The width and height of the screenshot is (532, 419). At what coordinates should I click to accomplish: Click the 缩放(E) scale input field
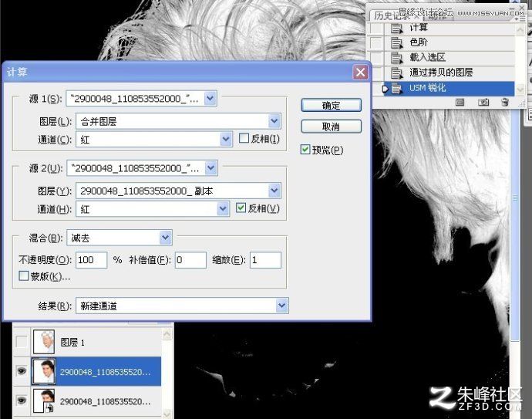[265, 260]
